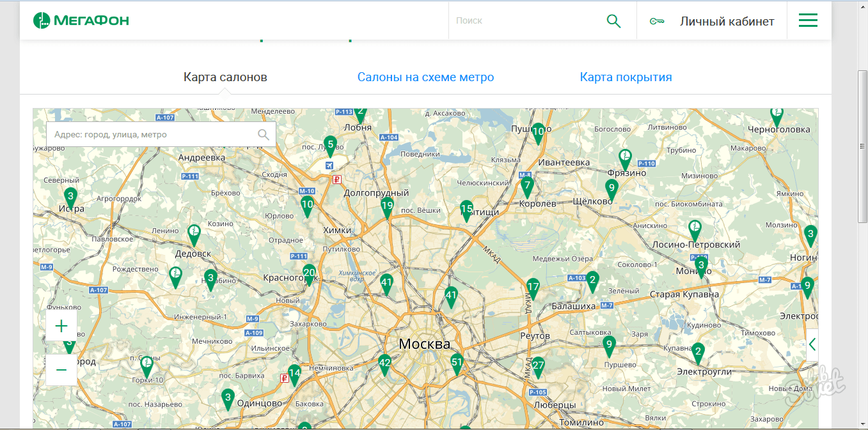Image resolution: width=868 pixels, height=430 pixels.
Task: Switch to Карта салонов tab
Action: point(225,77)
